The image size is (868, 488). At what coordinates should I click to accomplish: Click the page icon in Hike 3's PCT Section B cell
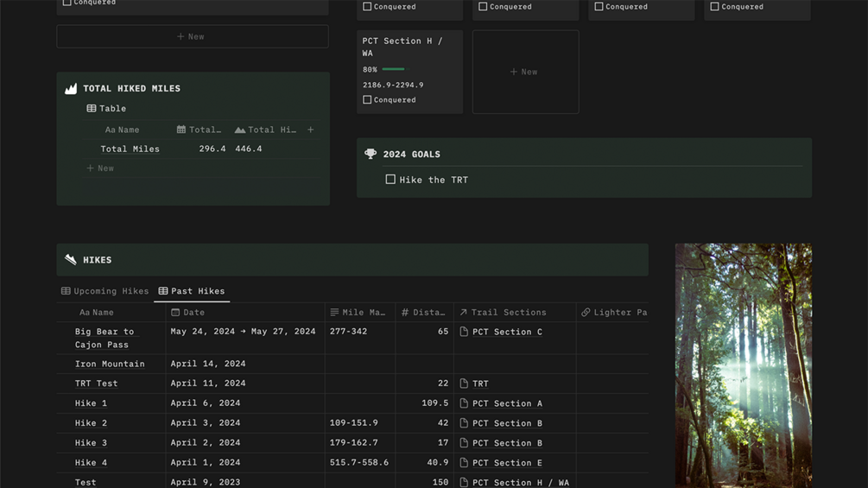(464, 443)
